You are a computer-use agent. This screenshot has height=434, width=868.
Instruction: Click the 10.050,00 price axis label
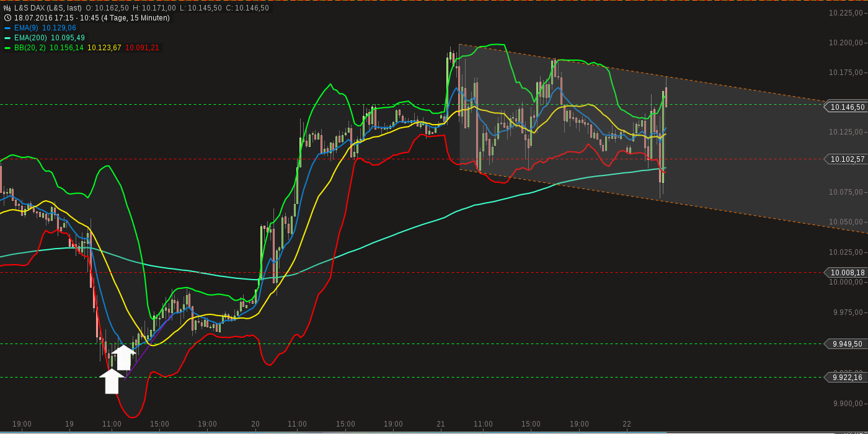pos(847,222)
